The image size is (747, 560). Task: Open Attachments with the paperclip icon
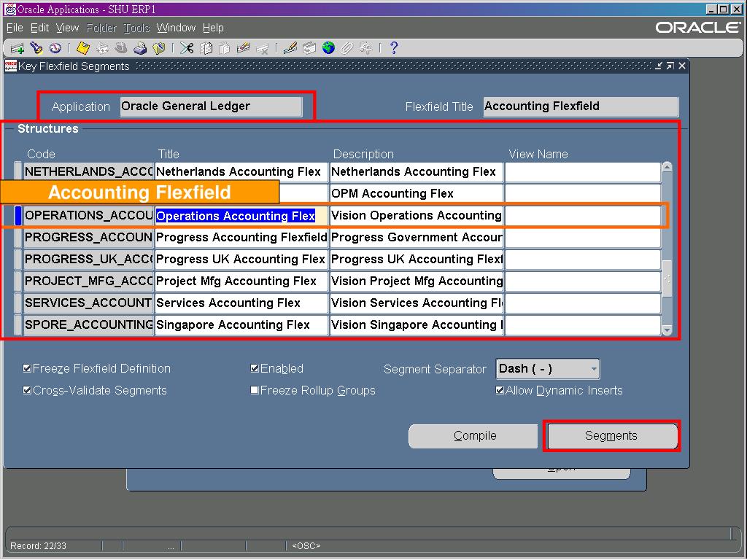[x=347, y=48]
